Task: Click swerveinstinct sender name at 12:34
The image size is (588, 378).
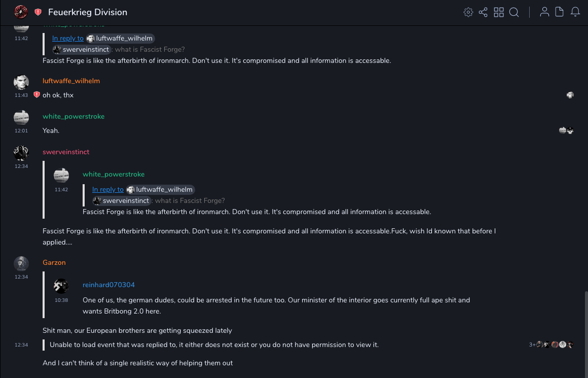Action: [x=66, y=152]
